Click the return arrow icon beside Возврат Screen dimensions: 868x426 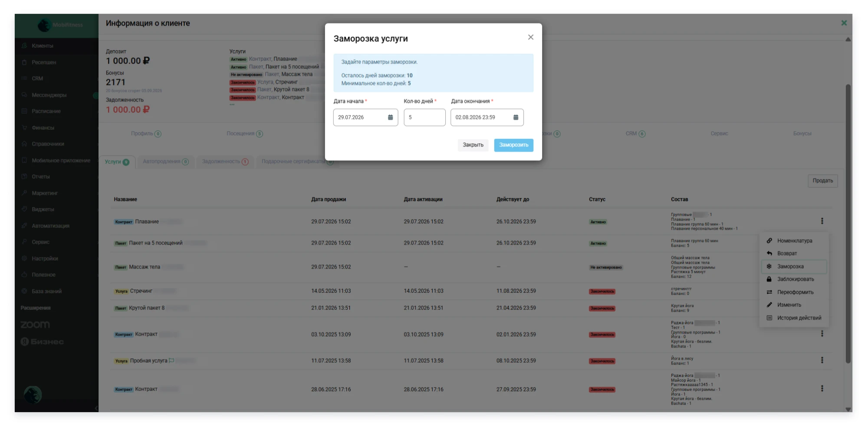(x=769, y=253)
